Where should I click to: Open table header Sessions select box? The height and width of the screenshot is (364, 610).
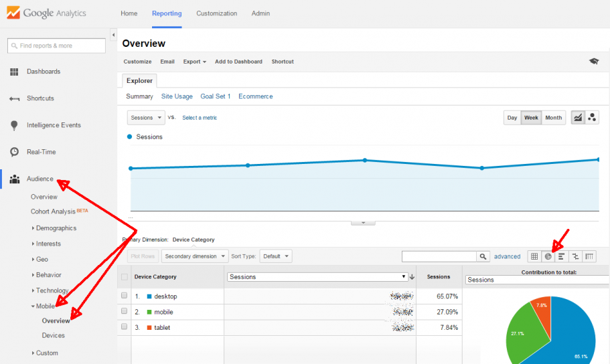tap(317, 277)
